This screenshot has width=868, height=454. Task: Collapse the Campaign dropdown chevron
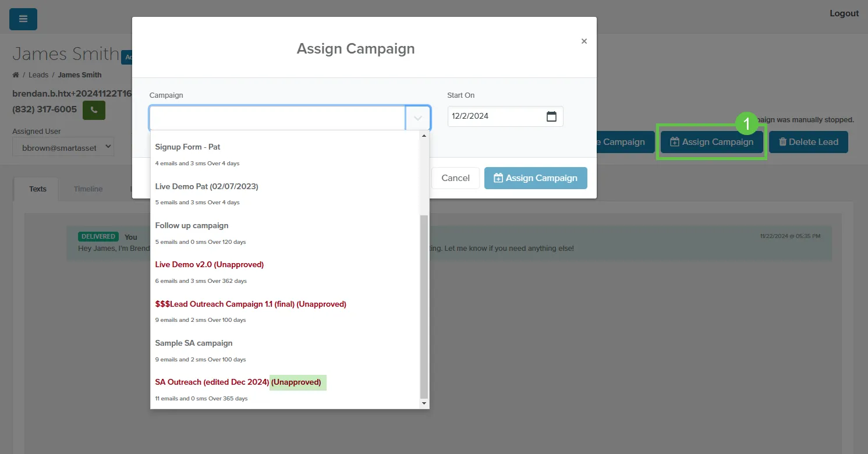(418, 118)
